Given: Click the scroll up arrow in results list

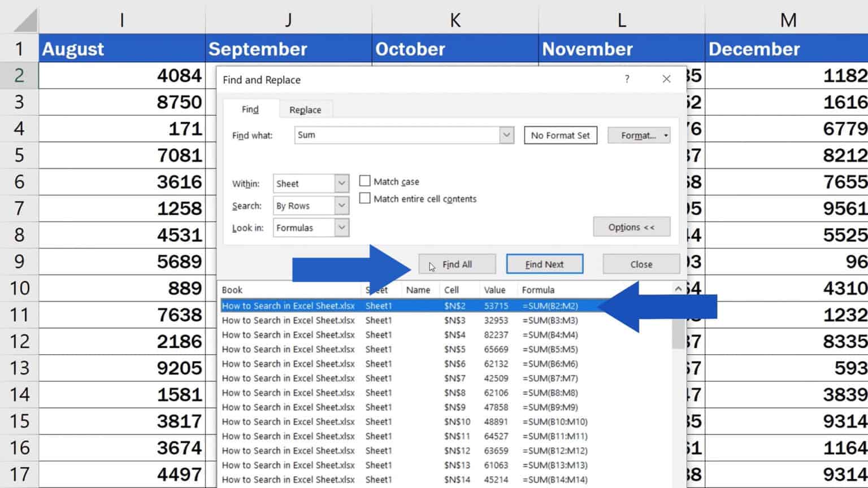Looking at the screenshot, I should click(x=677, y=289).
